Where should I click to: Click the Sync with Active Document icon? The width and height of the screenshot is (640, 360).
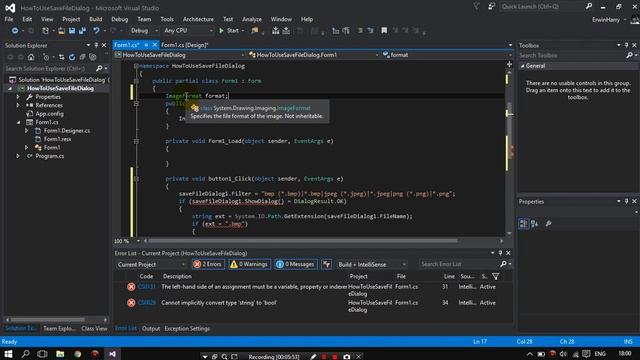[61, 57]
